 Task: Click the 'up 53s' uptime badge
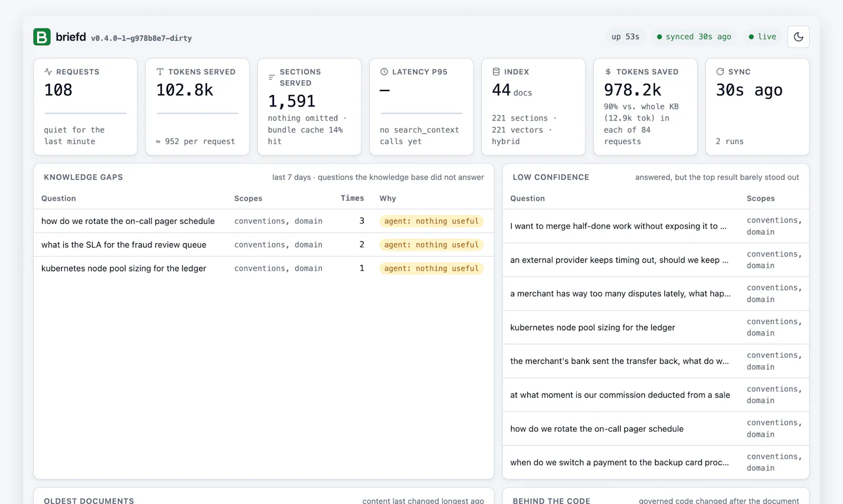[625, 37]
